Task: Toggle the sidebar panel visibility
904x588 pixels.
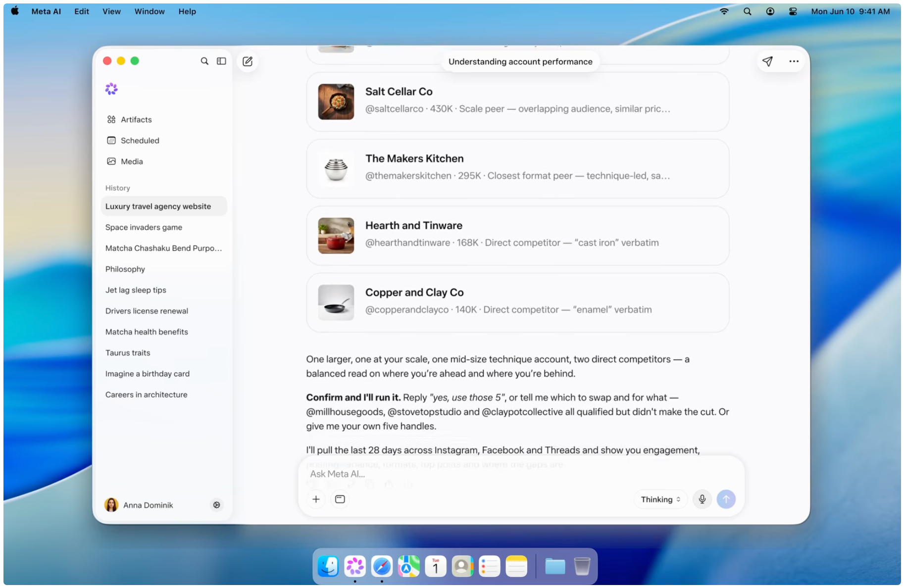Action: (x=221, y=61)
